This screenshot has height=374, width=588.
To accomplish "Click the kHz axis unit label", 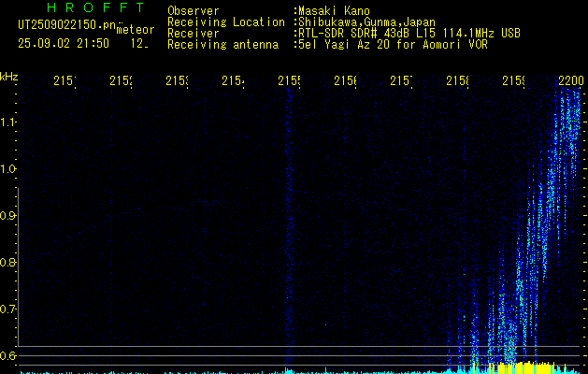I will (9, 77).
